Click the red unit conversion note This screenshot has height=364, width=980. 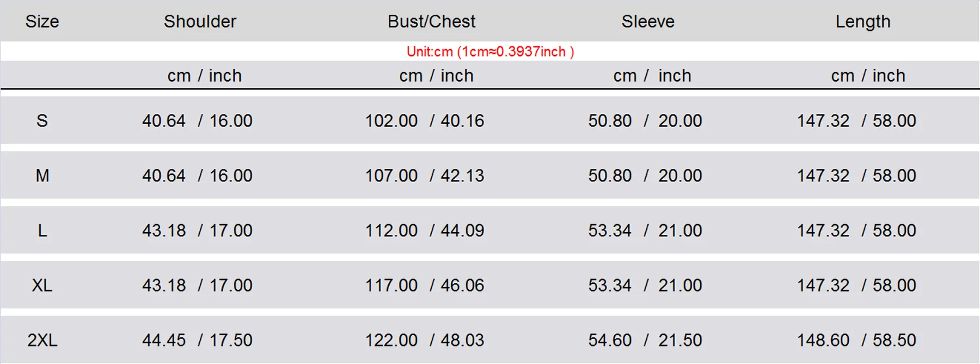click(x=490, y=52)
